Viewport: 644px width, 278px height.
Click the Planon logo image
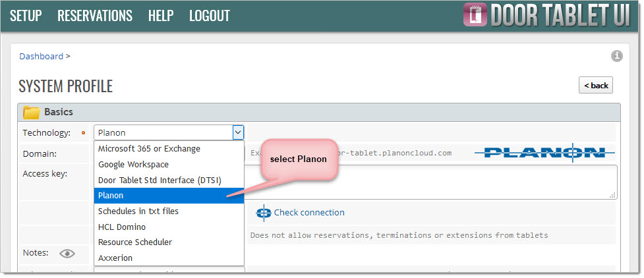(544, 153)
